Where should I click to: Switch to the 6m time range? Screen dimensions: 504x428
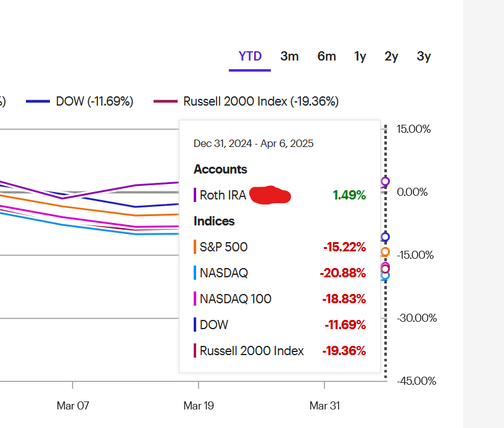(x=326, y=57)
